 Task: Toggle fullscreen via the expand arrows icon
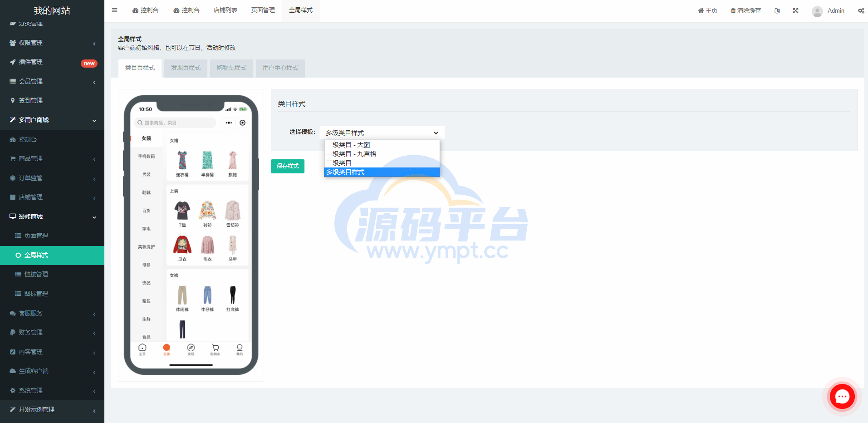(x=795, y=10)
